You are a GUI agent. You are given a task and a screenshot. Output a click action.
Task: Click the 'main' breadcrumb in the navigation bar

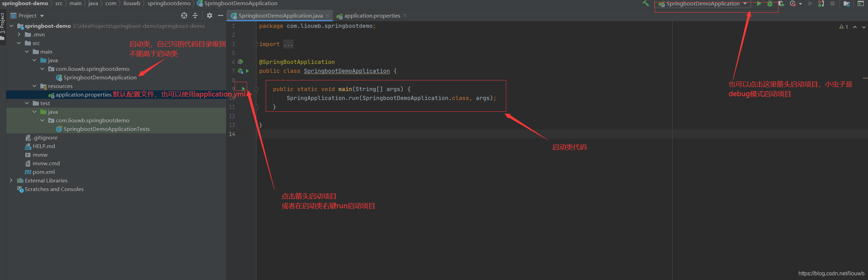coord(75,3)
